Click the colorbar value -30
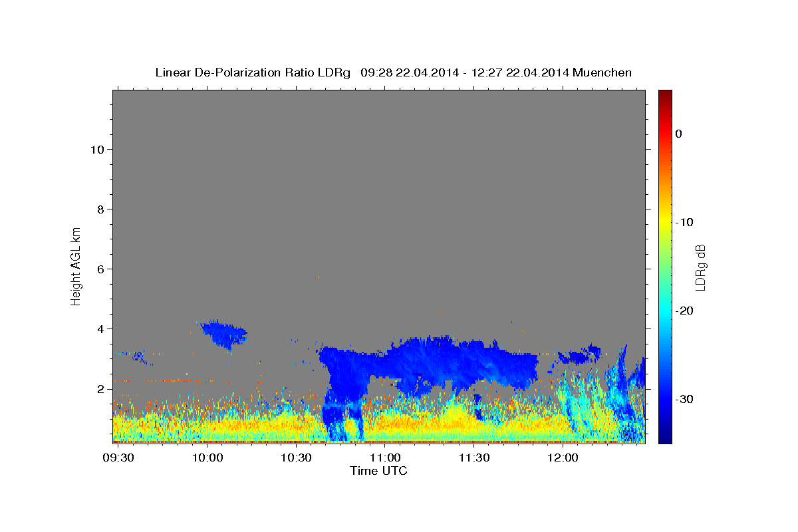Viewport: 798px width, 532px height. [x=684, y=399]
